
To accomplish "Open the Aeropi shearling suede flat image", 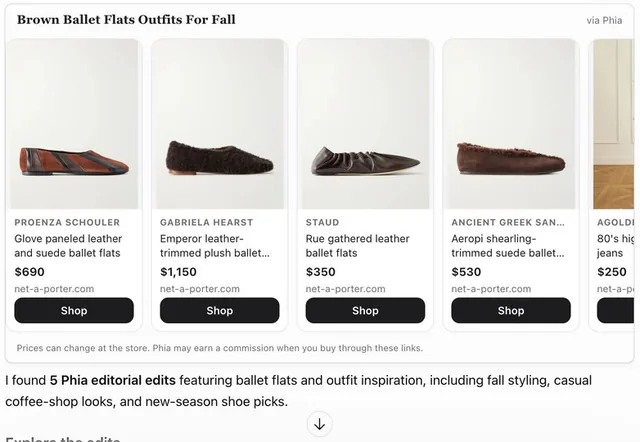I will 511,124.
